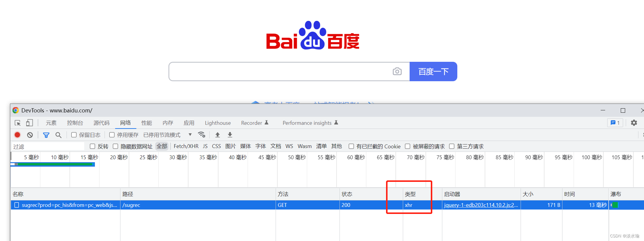Stop recording network log
Screen dimensions: 644x241
(x=17, y=135)
